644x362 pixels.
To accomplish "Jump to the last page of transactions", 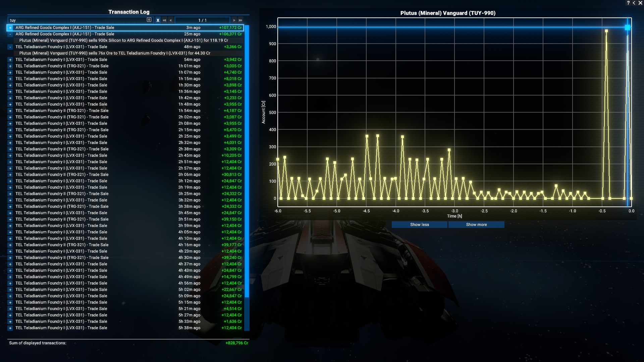I will (x=240, y=20).
